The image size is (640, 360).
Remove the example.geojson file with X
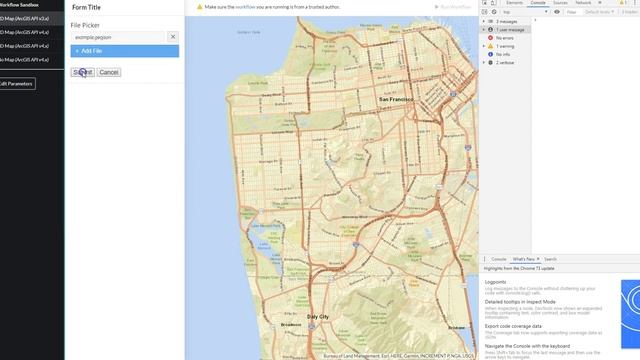(x=173, y=37)
